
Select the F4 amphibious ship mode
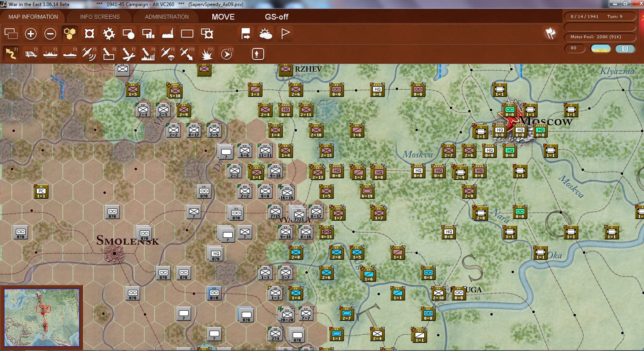coord(70,54)
